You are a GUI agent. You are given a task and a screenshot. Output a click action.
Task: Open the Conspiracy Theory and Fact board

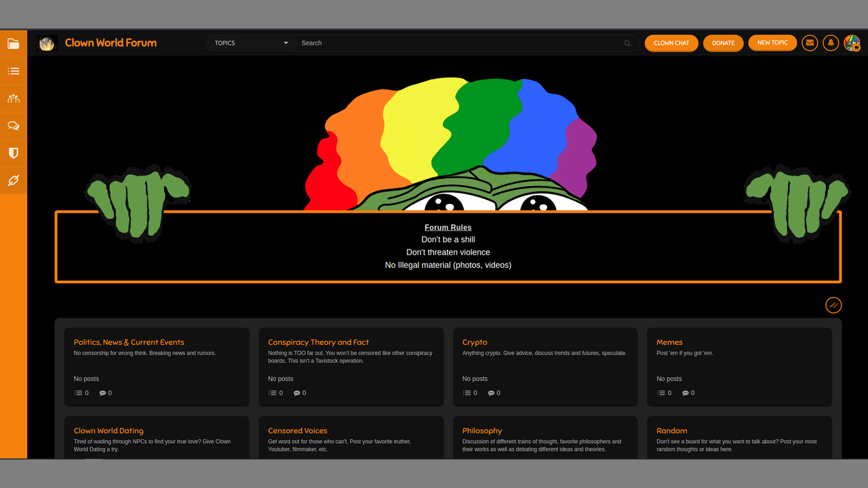318,342
